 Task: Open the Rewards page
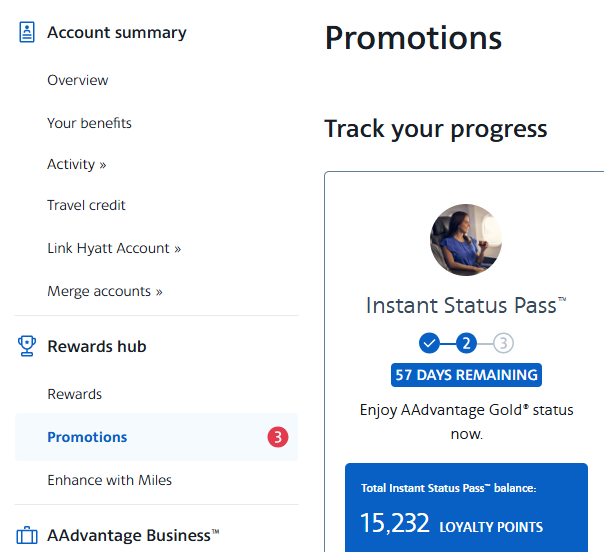(74, 394)
